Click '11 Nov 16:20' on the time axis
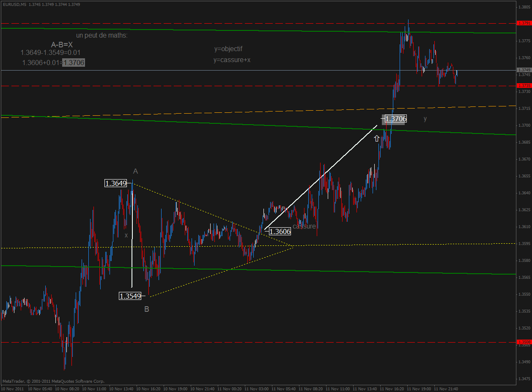The width and height of the screenshot is (532, 392). pyautogui.click(x=392, y=389)
